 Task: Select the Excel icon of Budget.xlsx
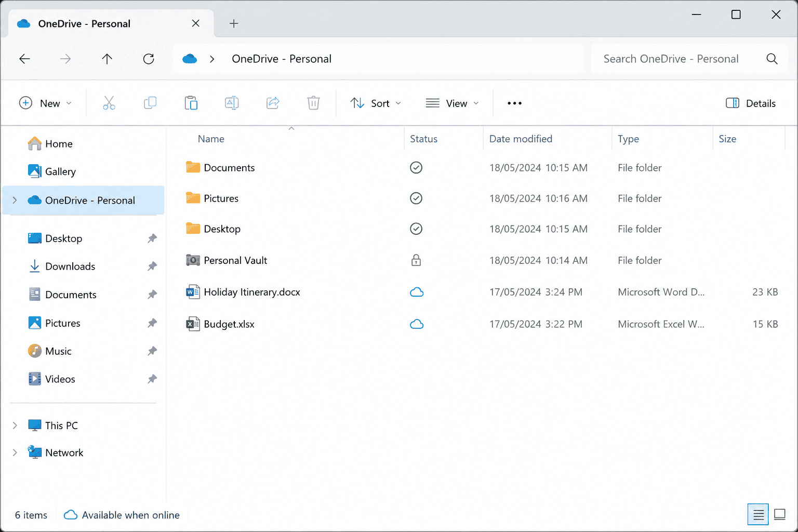pos(193,324)
